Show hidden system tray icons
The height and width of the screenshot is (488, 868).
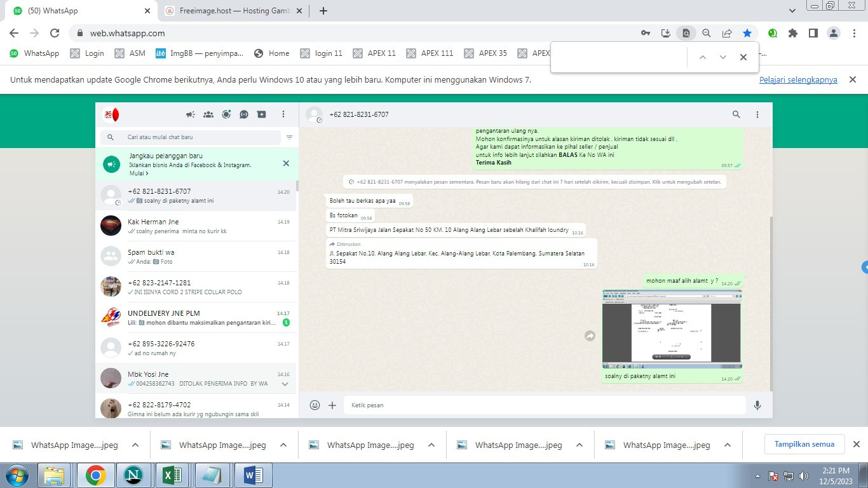tap(757, 475)
